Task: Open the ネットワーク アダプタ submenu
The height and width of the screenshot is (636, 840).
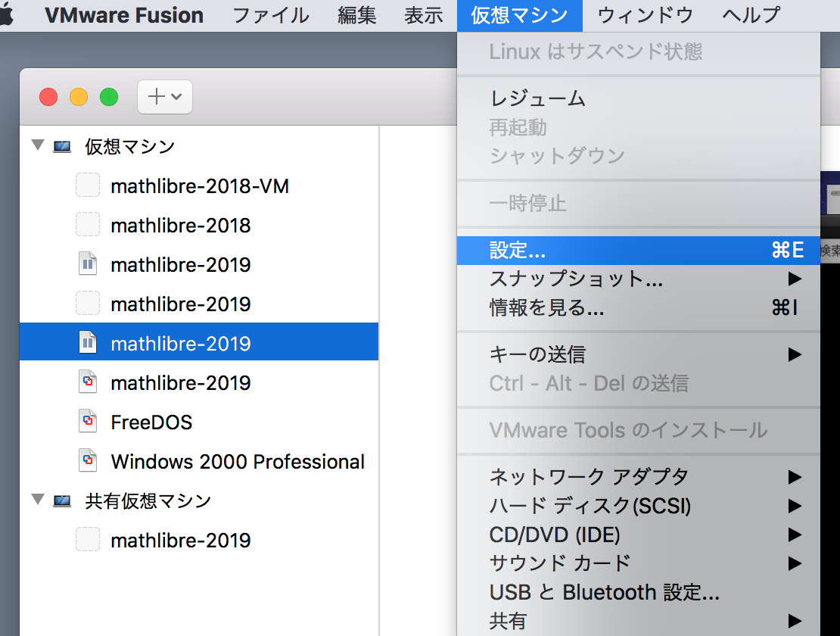Action: pos(639,476)
